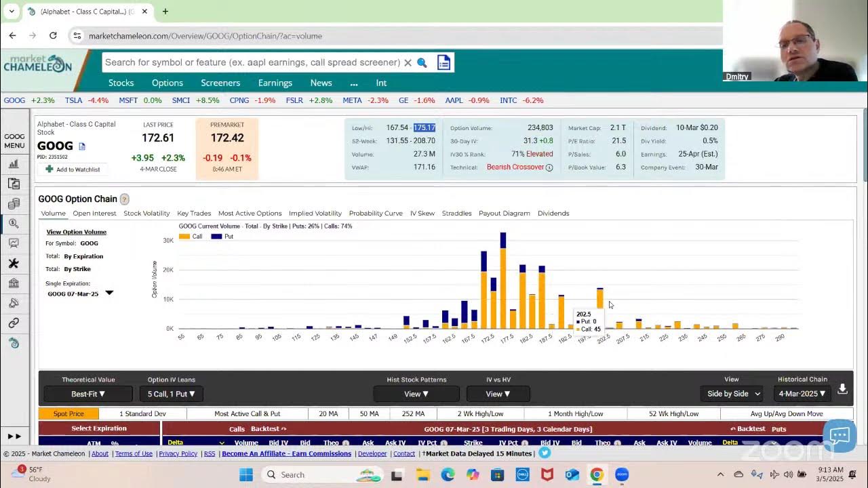Switch to the Open Interest tab
The width and height of the screenshot is (868, 488).
pos(94,213)
